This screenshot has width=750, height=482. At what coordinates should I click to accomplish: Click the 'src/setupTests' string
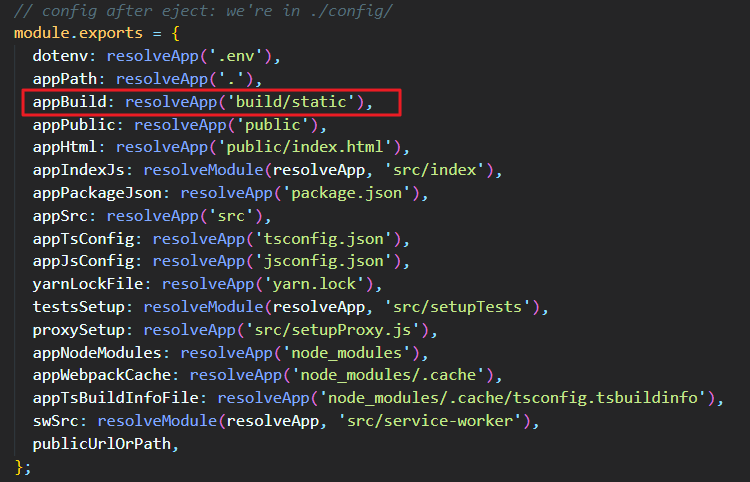pyautogui.click(x=458, y=307)
